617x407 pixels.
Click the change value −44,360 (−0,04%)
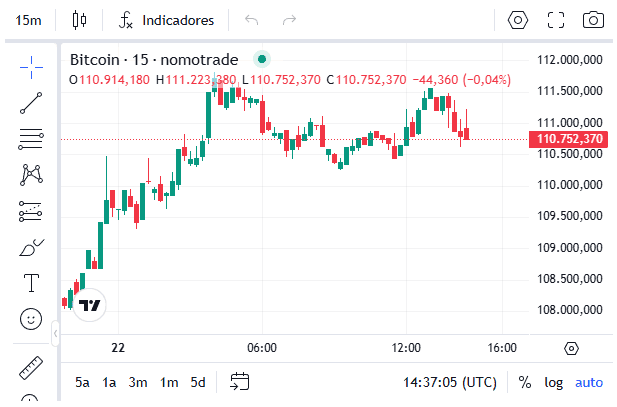462,80
